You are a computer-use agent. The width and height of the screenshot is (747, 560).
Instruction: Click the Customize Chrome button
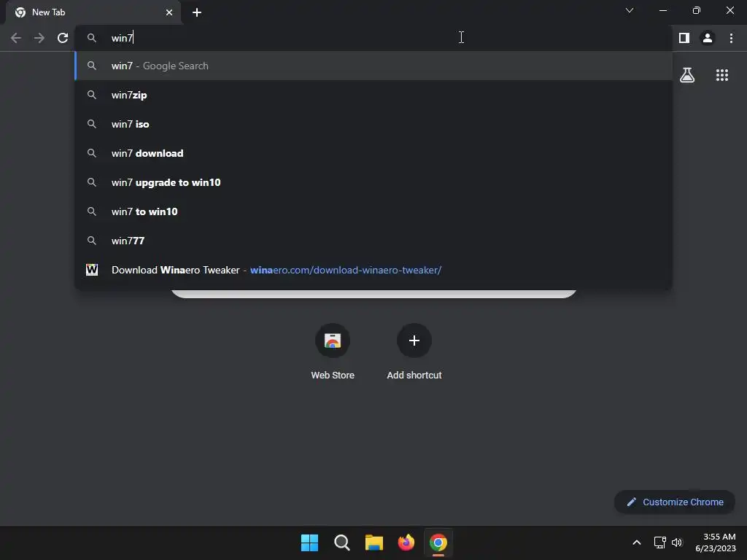coord(675,502)
